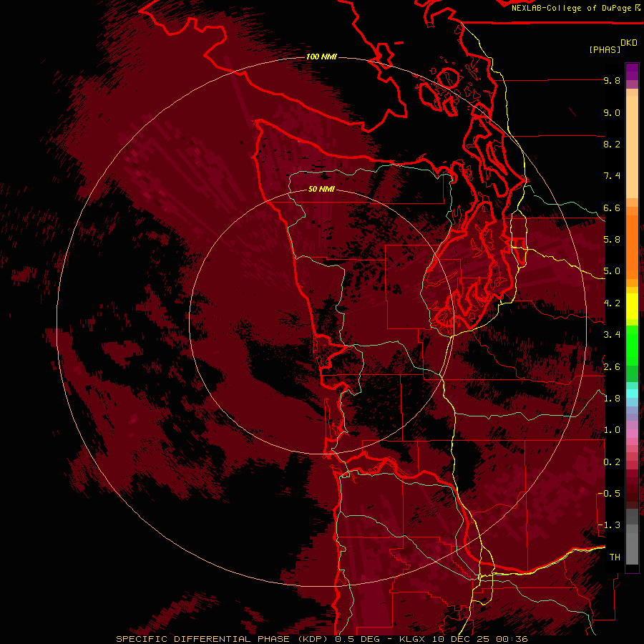
Task: Click the NEXLAB-College of DuPage label
Action: point(571,8)
